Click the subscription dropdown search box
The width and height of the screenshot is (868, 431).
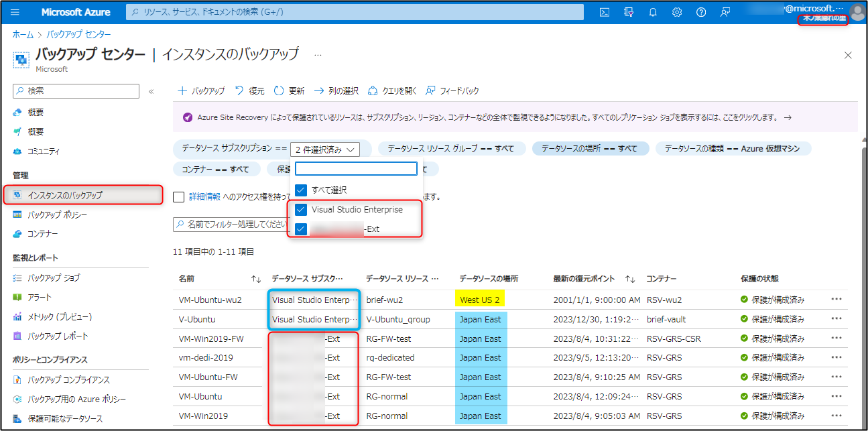(x=356, y=168)
